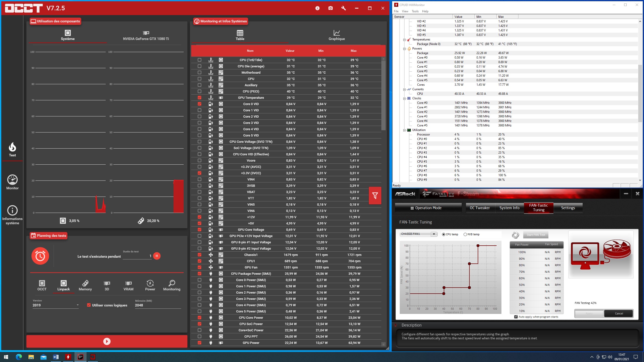Open Microsoft Edge from the taskbar
Image resolution: width=644 pixels, height=362 pixels.
tap(19, 357)
